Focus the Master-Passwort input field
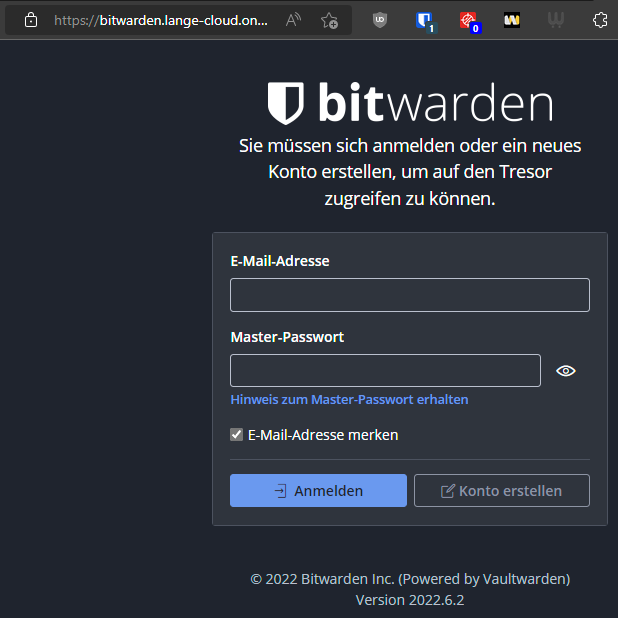 (x=385, y=371)
